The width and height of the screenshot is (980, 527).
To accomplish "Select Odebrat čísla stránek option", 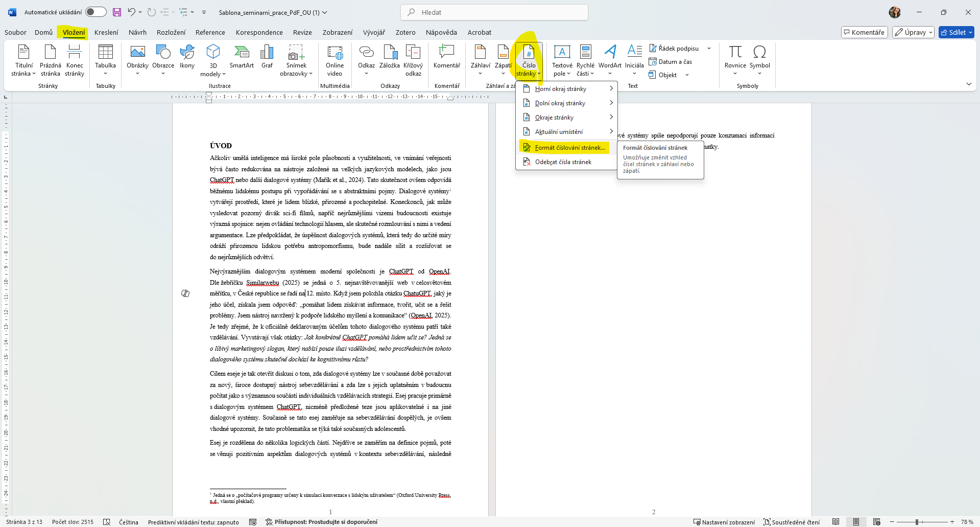I will [x=563, y=162].
